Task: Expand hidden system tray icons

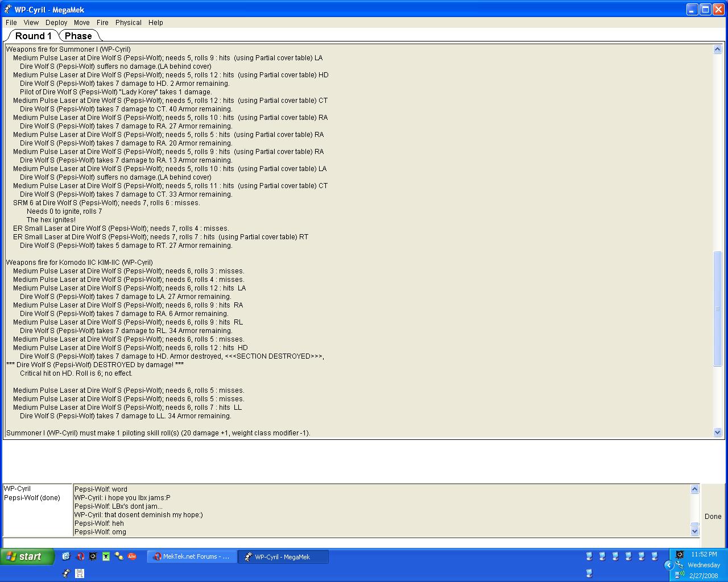Action: (x=669, y=565)
